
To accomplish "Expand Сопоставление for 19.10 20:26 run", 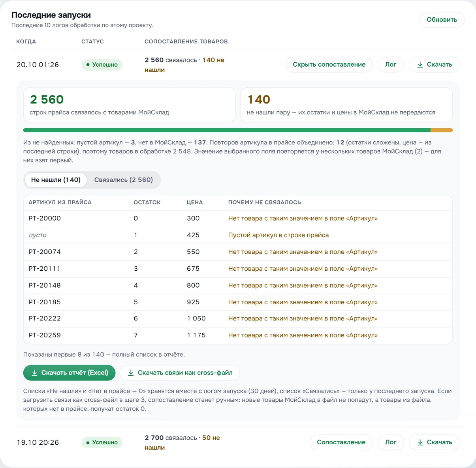I will point(341,442).
